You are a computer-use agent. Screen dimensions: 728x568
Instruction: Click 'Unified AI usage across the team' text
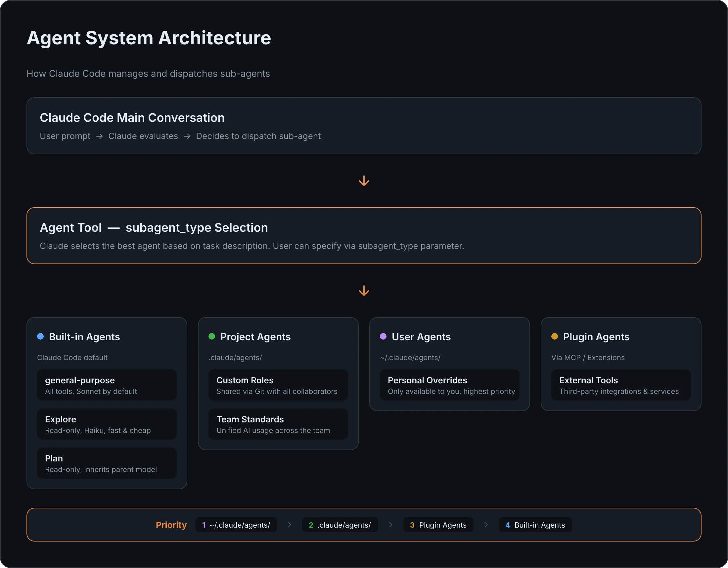(273, 430)
